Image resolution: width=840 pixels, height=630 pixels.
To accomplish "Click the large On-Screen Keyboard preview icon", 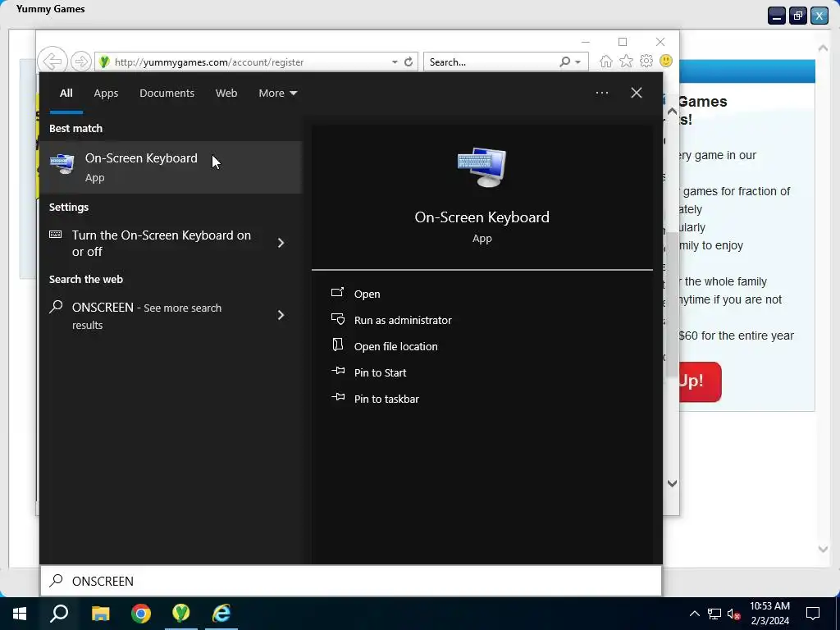I will [482, 167].
